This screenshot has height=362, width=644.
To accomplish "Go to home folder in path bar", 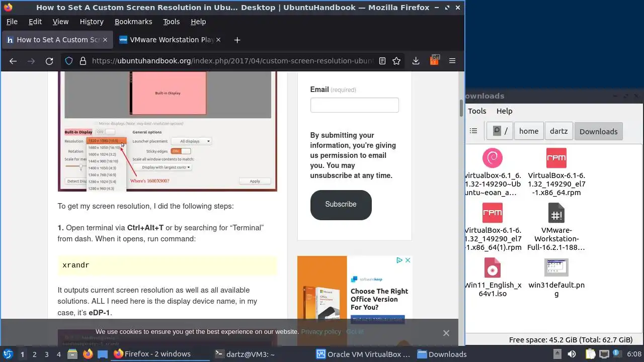I will (529, 131).
